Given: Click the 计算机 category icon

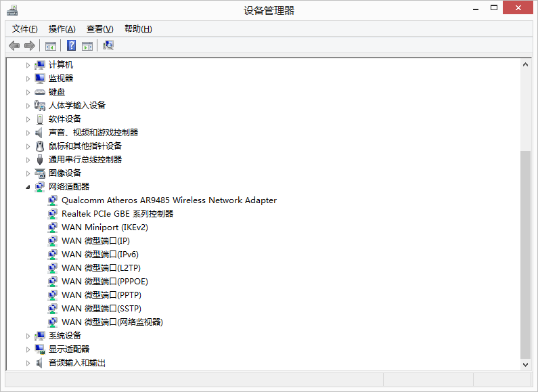Looking at the screenshot, I should (40, 65).
